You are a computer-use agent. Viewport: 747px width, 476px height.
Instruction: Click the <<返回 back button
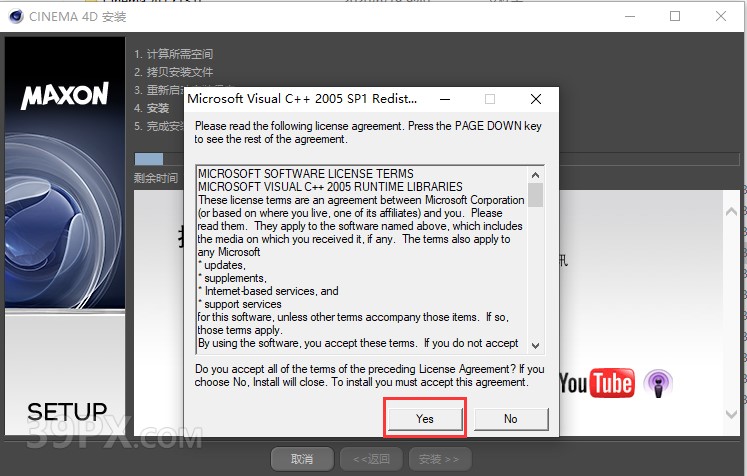pos(370,459)
